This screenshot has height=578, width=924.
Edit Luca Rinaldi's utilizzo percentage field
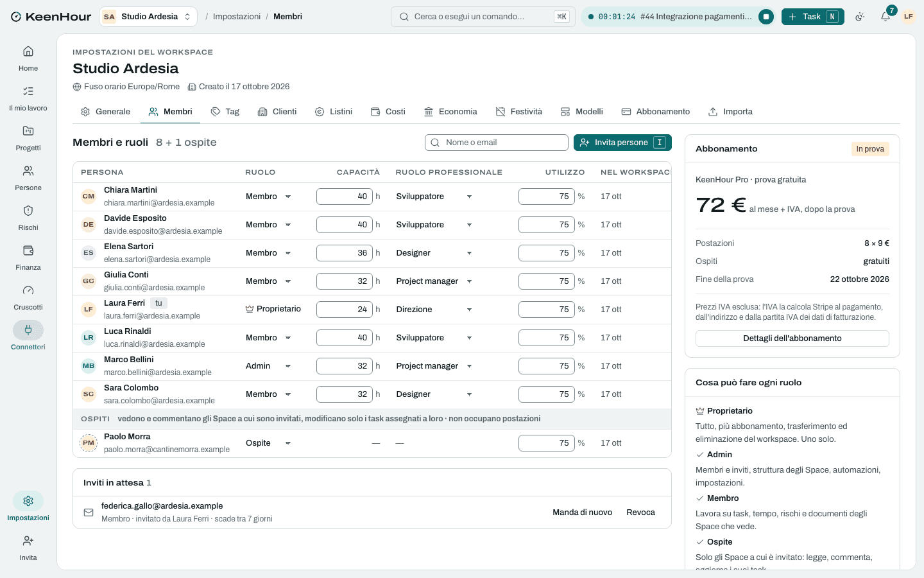click(547, 338)
